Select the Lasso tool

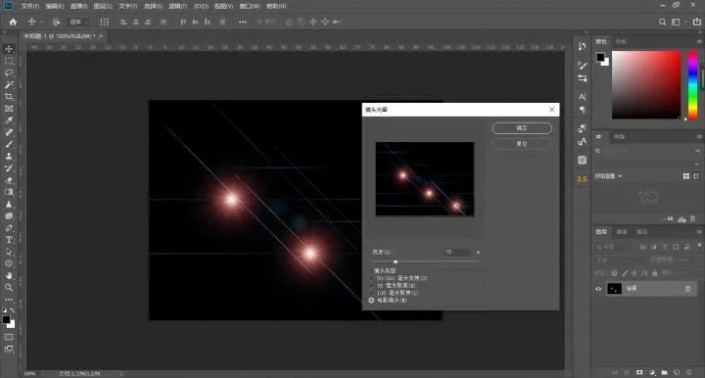(9, 73)
